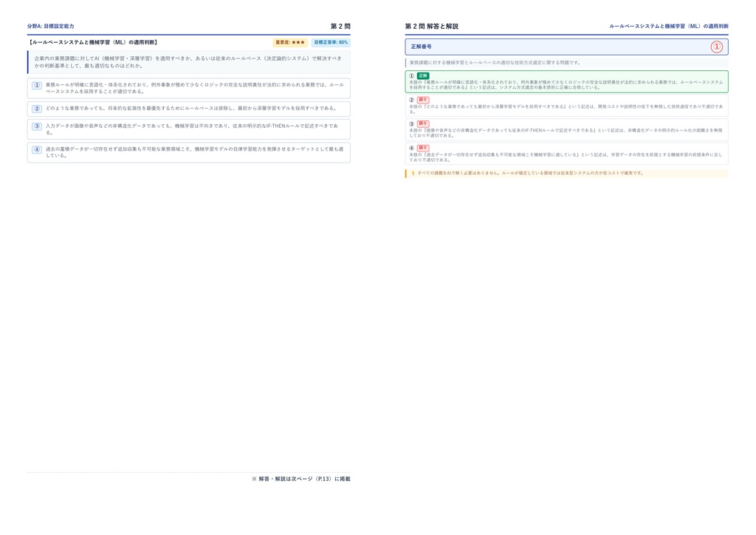
Task: Select answer choice text starting どのような業務であっても、将来的な
Action: click(192, 109)
